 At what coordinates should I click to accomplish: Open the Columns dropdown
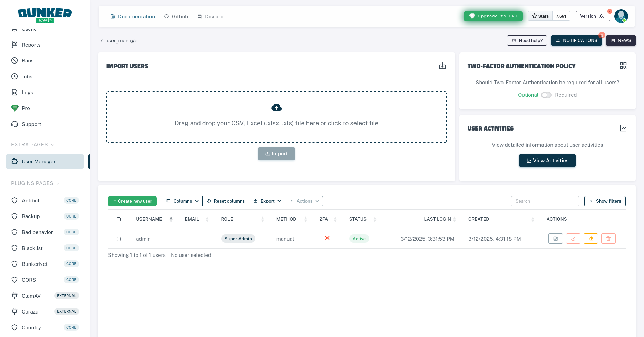pyautogui.click(x=182, y=201)
